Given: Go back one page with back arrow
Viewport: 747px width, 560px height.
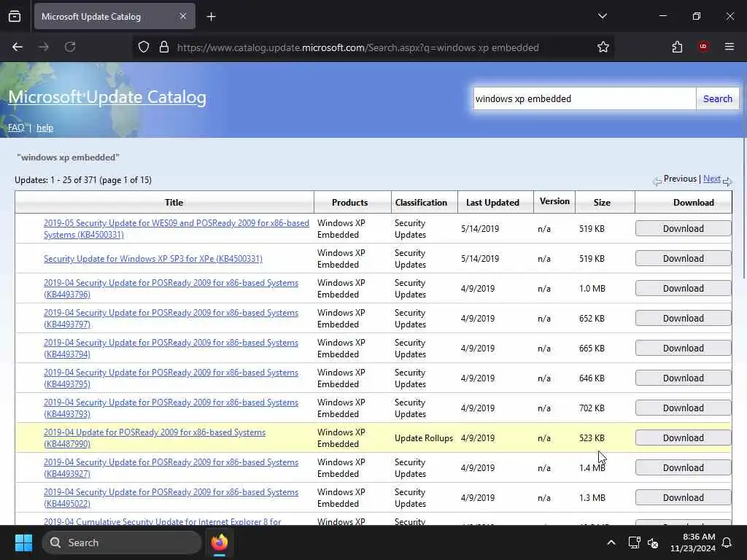Looking at the screenshot, I should coord(18,47).
